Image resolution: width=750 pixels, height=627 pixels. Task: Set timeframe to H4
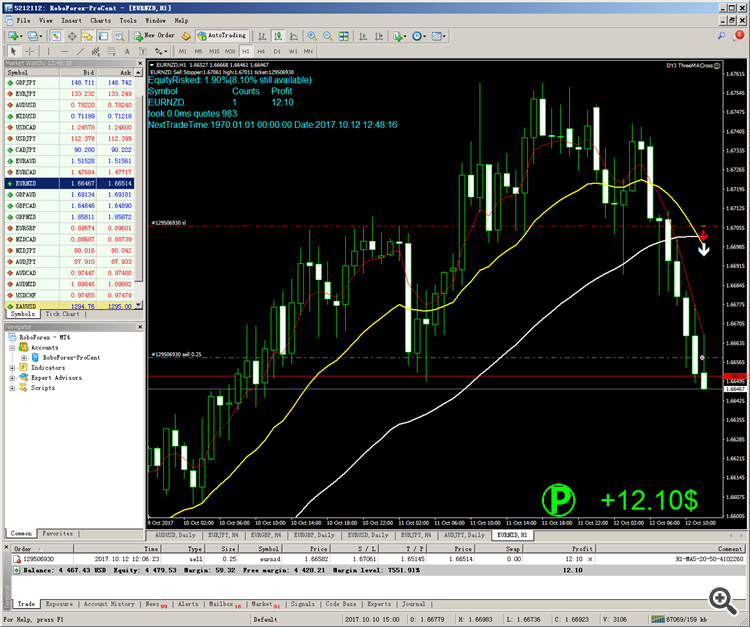[x=261, y=51]
